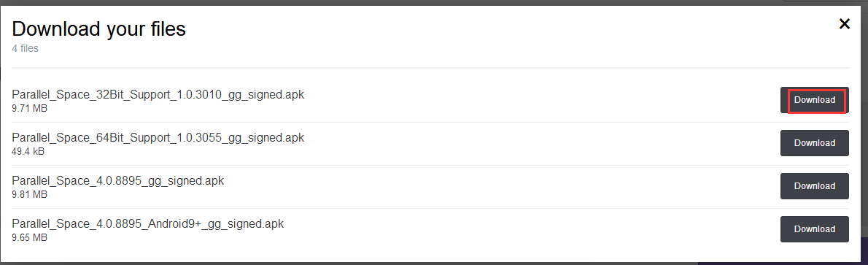
Task: Click the Parallel_Space_4.0.8895_gg_signed.apk file name
Action: click(x=118, y=181)
